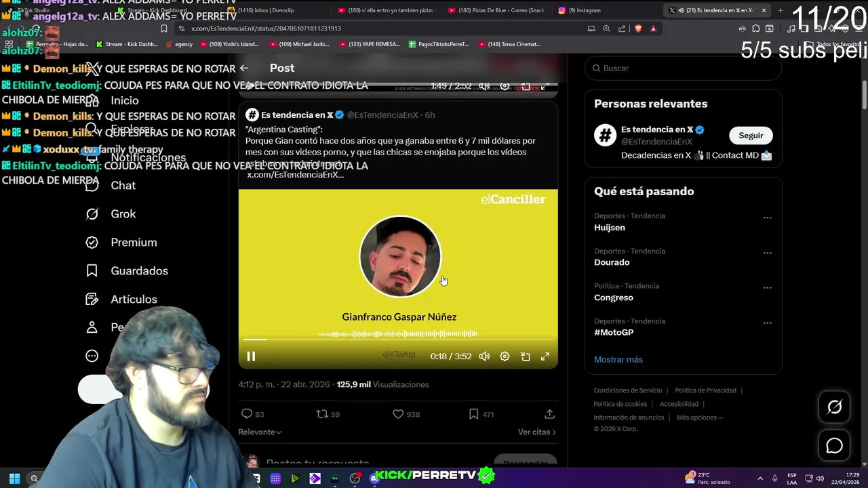The image size is (868, 488).
Task: Seek along the yellow video progress bar
Action: click(398, 340)
